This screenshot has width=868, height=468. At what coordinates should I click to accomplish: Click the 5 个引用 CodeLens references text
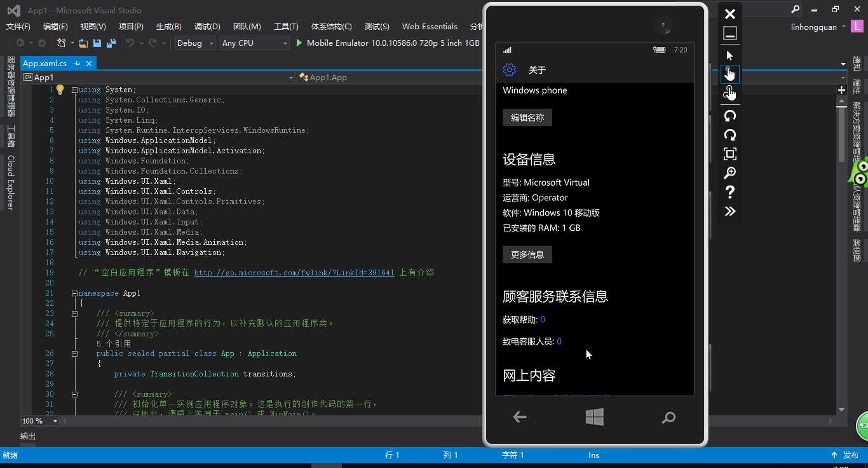click(114, 343)
